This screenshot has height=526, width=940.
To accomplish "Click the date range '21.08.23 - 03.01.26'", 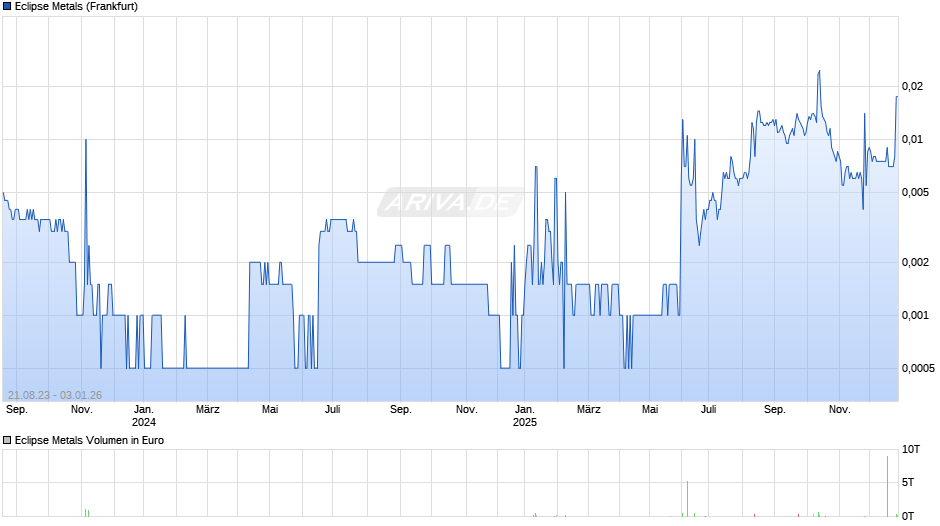I will pos(55,395).
